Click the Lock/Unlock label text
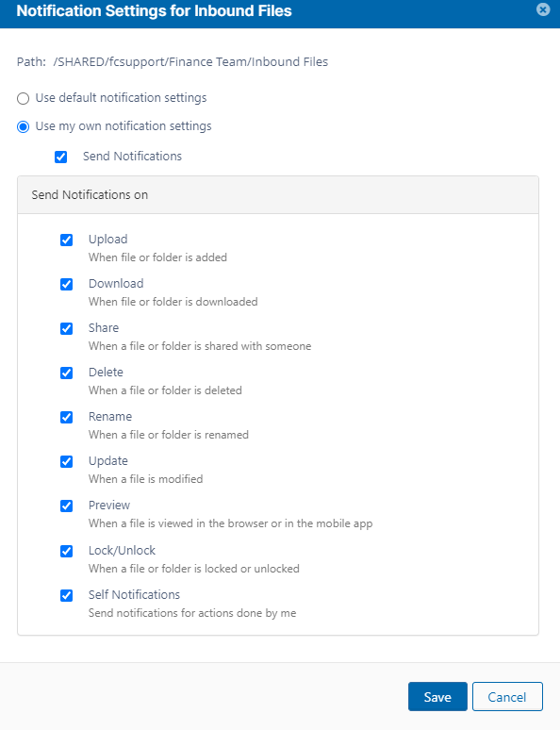 point(122,550)
